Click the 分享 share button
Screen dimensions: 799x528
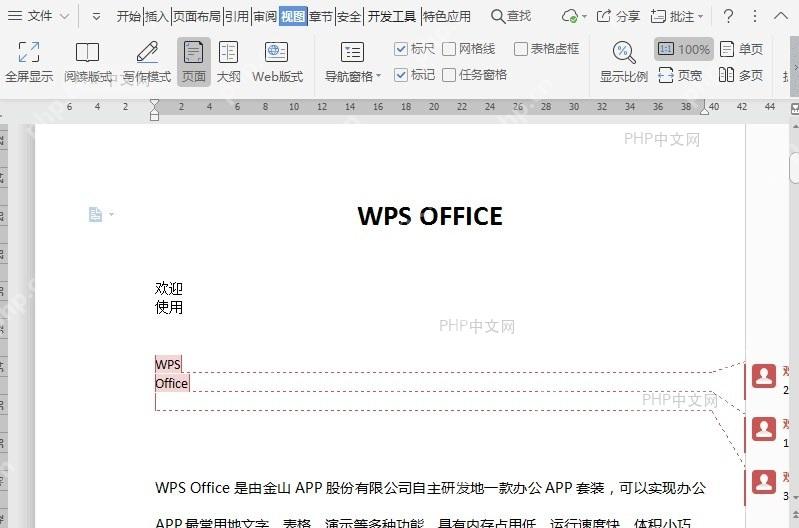618,16
